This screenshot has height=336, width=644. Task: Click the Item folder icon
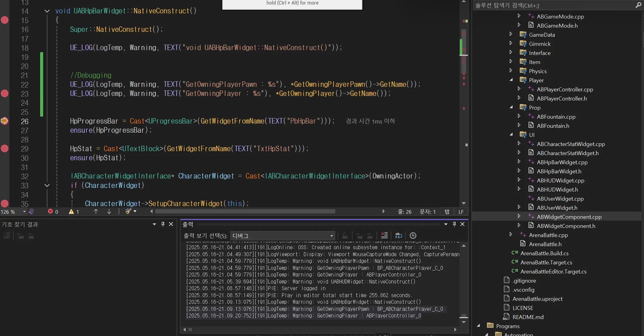(x=523, y=62)
